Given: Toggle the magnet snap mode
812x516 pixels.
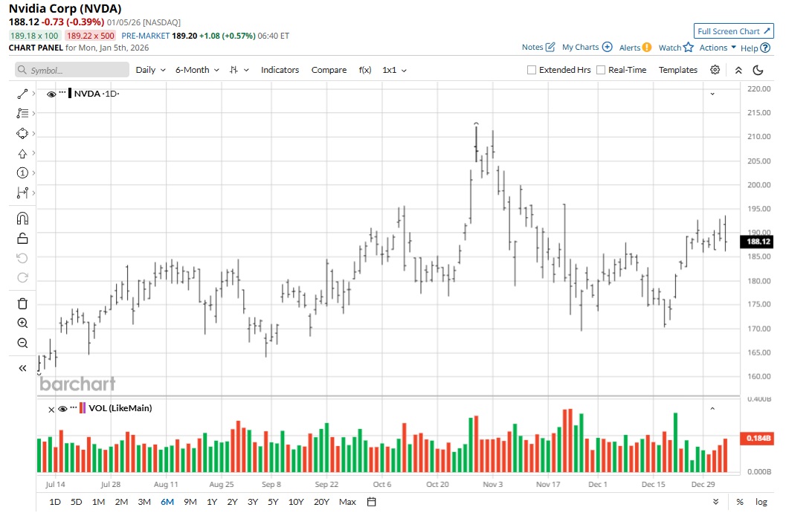Looking at the screenshot, I should coord(22,219).
